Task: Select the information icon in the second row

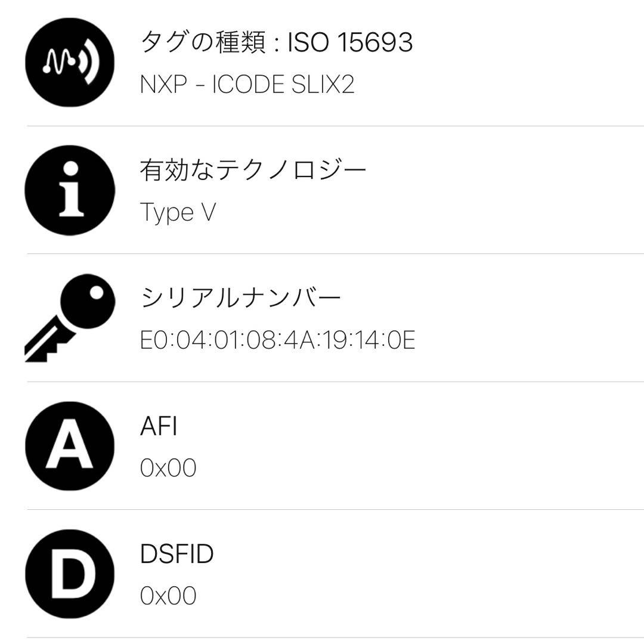Action: pyautogui.click(x=70, y=190)
